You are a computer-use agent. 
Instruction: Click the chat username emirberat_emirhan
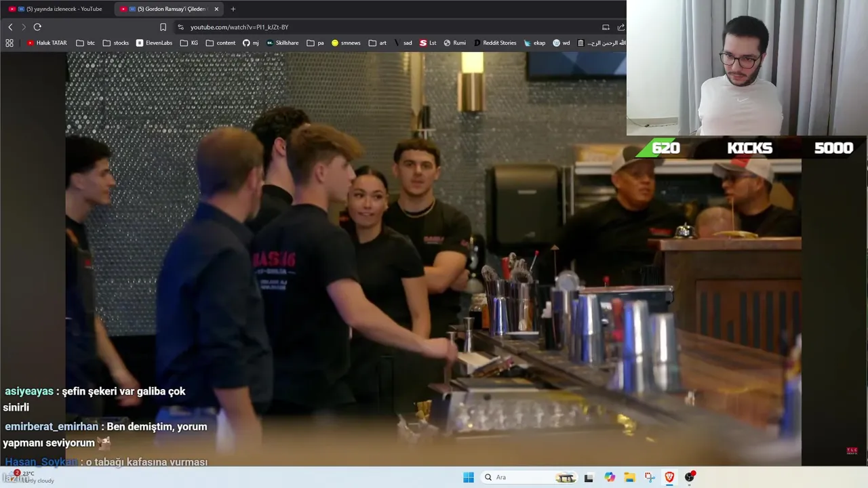[x=52, y=426]
